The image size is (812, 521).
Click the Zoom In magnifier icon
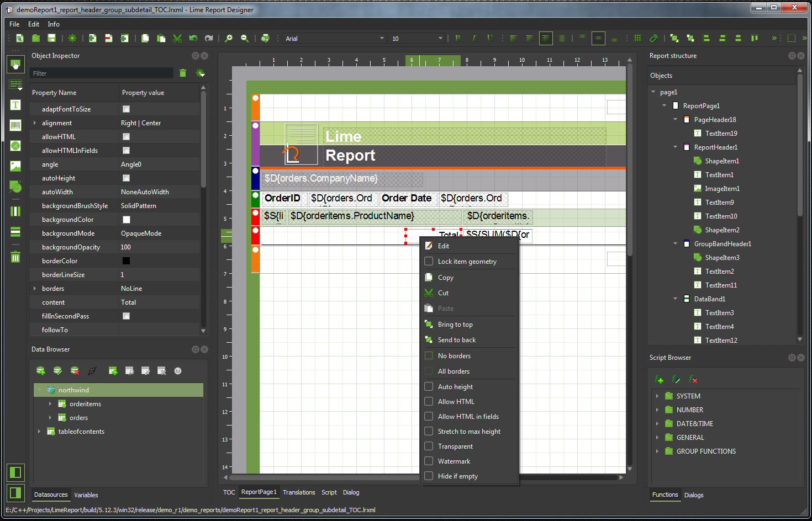(x=229, y=38)
